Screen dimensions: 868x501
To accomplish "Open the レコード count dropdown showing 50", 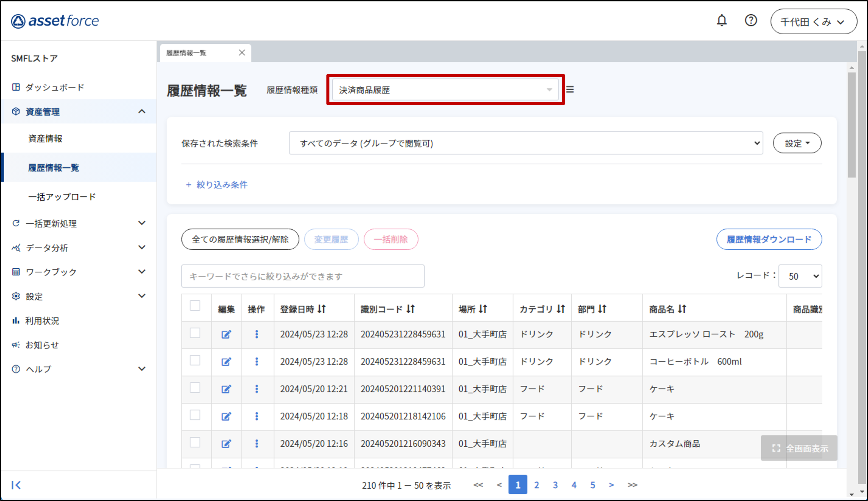I will pos(800,276).
